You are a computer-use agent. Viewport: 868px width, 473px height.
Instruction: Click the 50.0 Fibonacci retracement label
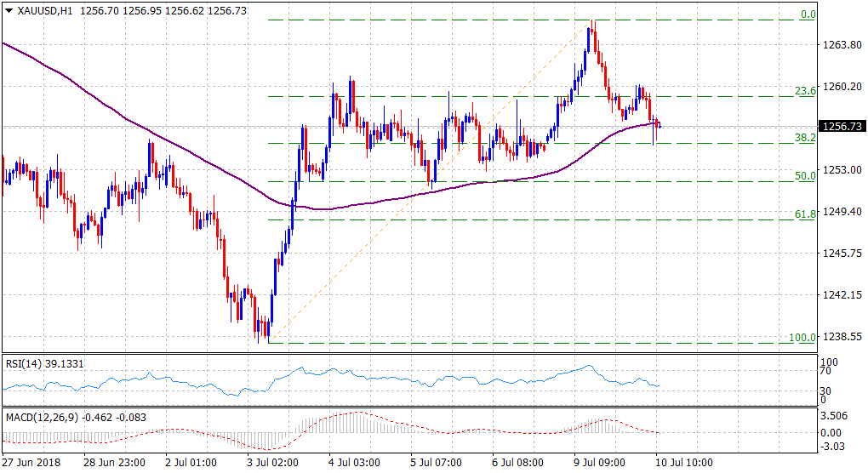click(805, 175)
